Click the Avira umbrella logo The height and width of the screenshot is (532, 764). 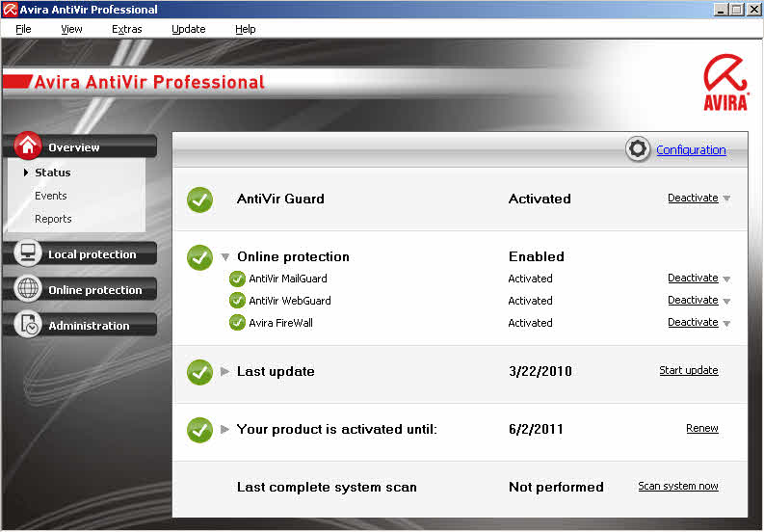point(725,83)
